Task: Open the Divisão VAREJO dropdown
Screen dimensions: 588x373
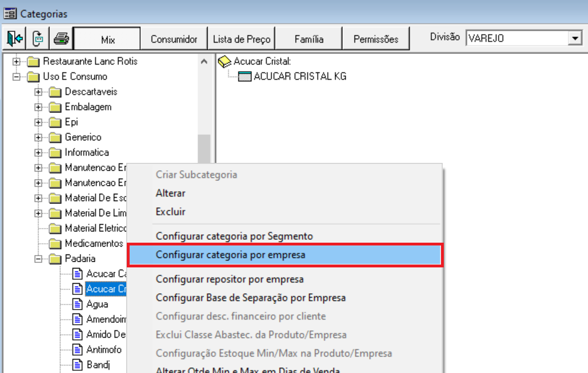Action: point(575,38)
